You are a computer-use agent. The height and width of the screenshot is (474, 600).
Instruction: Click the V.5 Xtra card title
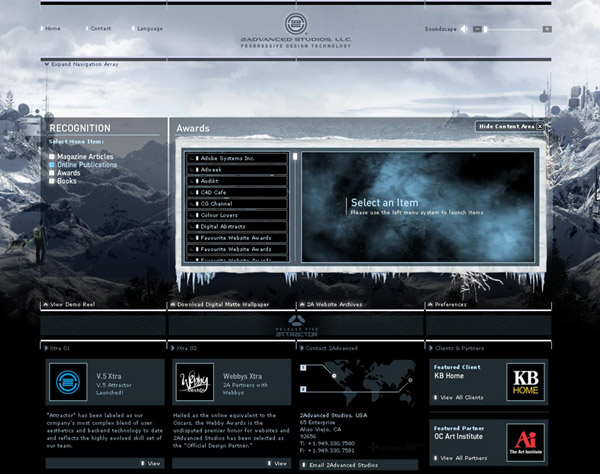coord(109,376)
